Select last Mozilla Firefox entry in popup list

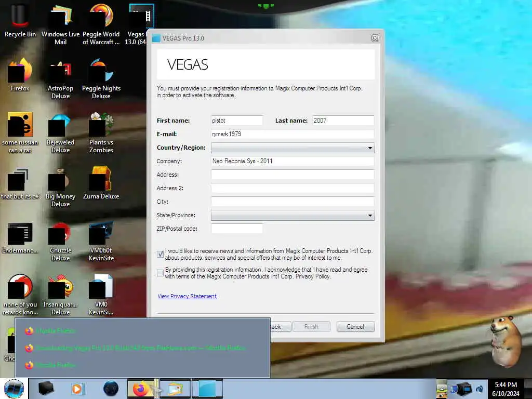tap(142, 365)
